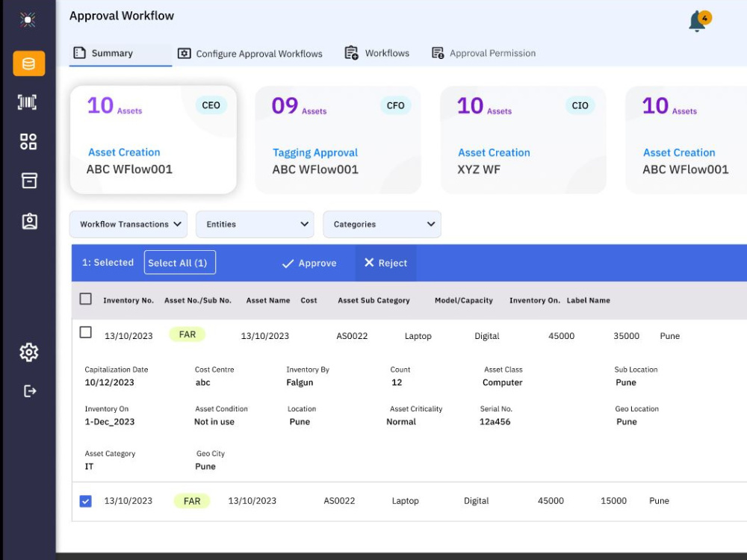Open the Entities dropdown
The width and height of the screenshot is (747, 560).
tap(255, 224)
